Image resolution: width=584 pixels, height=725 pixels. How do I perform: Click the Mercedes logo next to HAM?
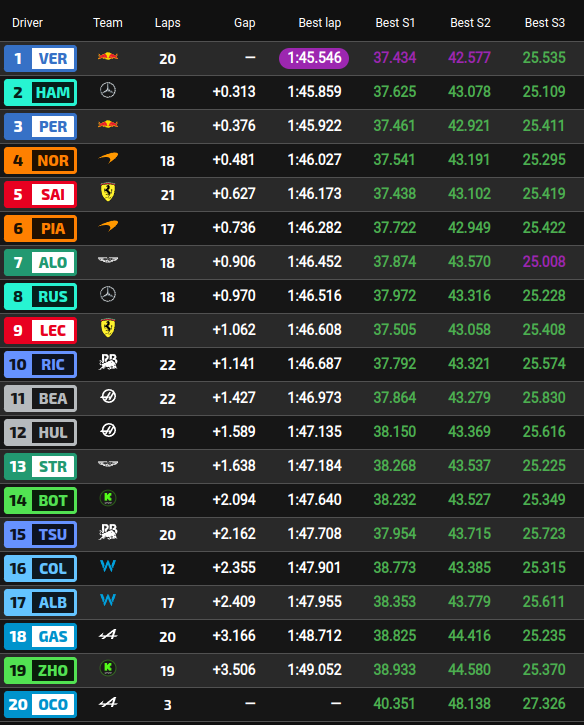108,91
